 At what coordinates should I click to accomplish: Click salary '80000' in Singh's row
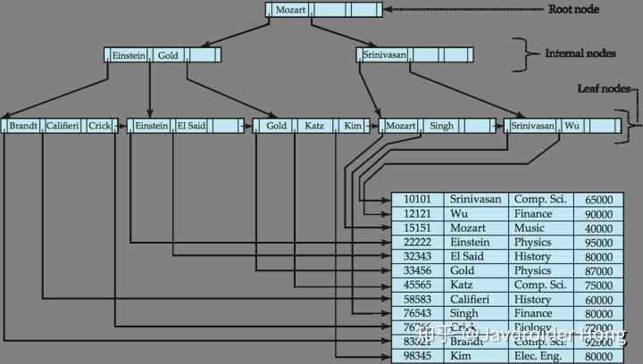click(x=598, y=314)
